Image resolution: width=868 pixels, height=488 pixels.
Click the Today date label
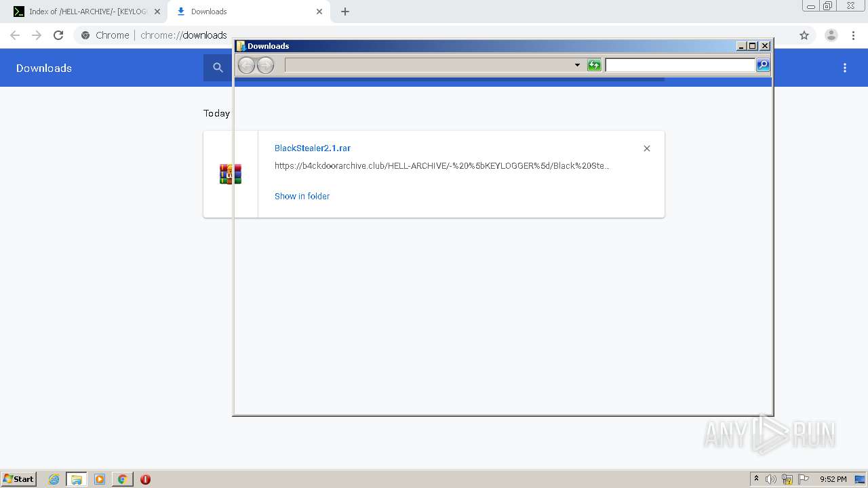(216, 113)
